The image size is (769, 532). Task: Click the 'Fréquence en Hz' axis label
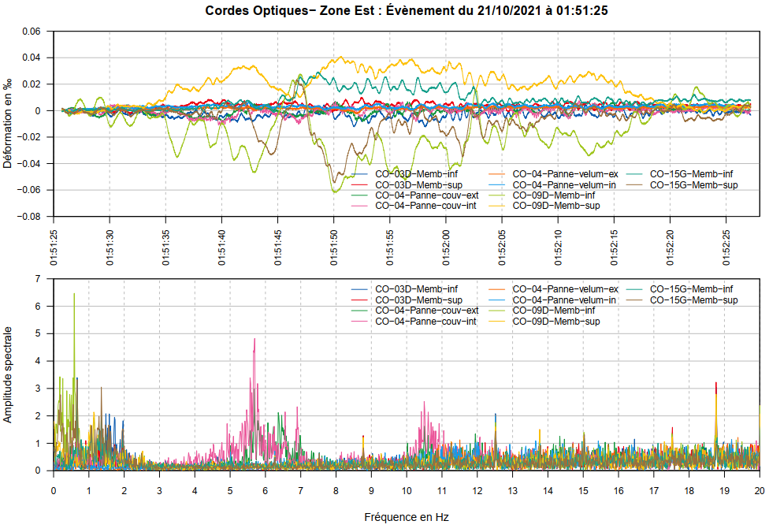click(x=407, y=517)
